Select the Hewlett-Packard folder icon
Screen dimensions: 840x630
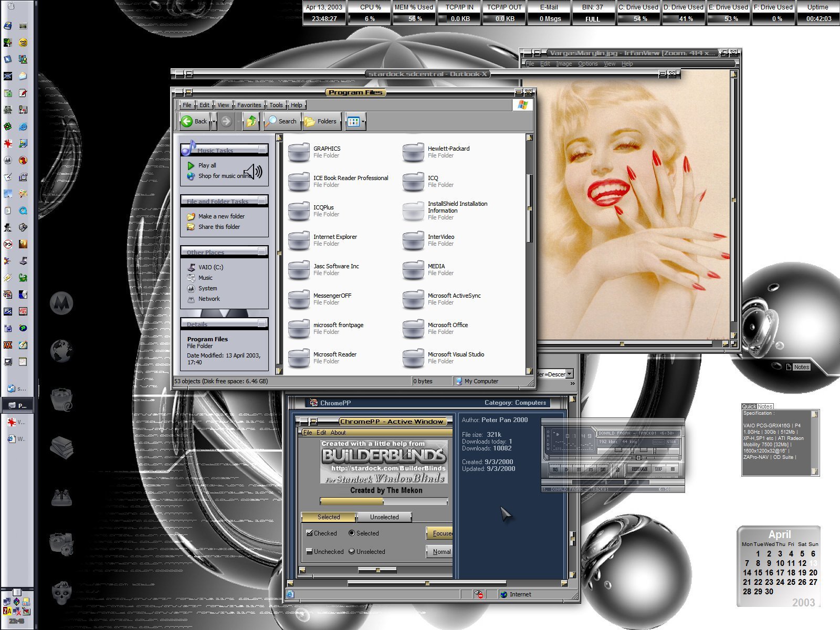click(413, 152)
